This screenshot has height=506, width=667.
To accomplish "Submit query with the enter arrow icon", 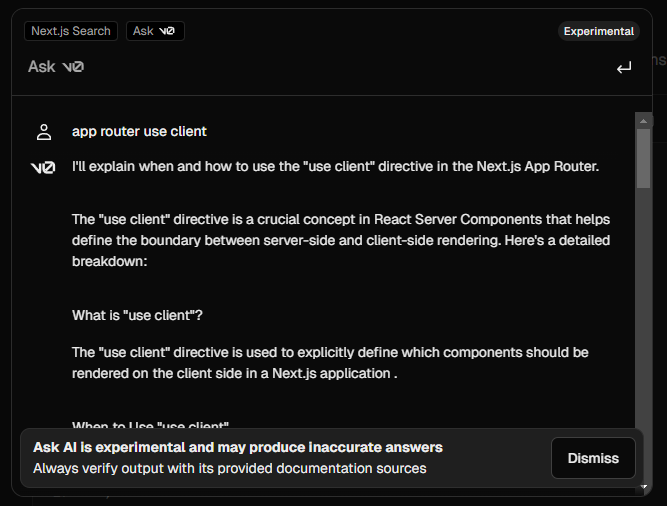I will 624,68.
